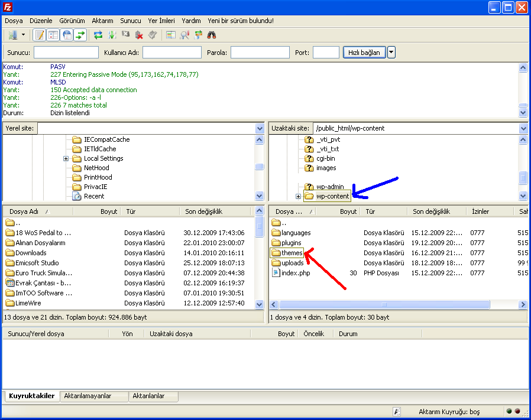Open Yerel site path dropdown
531x420 pixels.
[260, 128]
